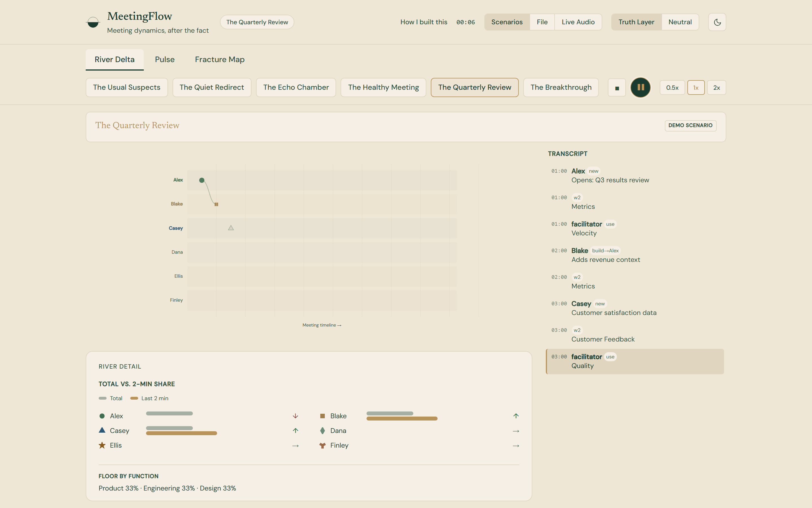
Task: Click Ellis's flat trend arrow
Action: click(x=295, y=446)
